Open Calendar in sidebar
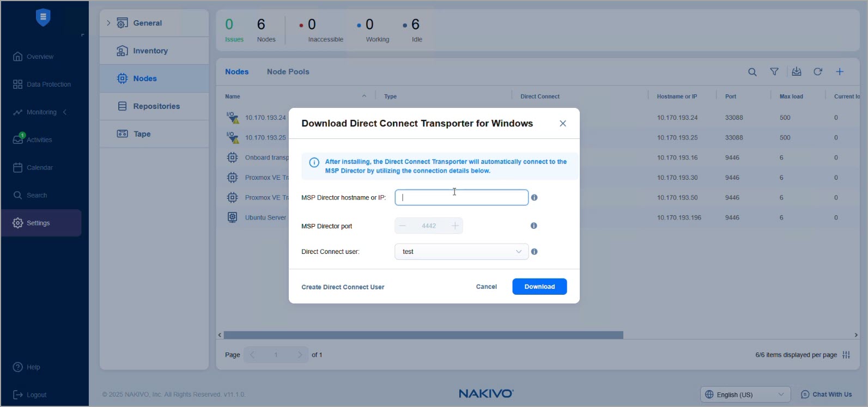This screenshot has width=868, height=407. click(33, 168)
